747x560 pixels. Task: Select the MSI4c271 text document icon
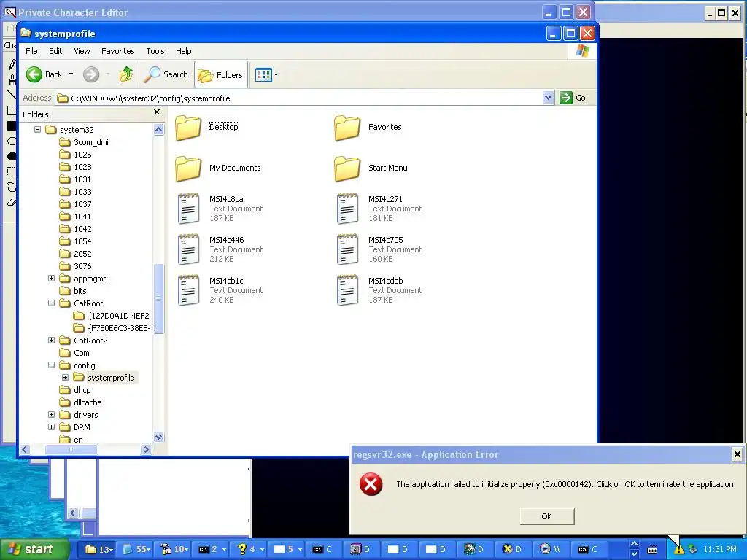click(347, 209)
